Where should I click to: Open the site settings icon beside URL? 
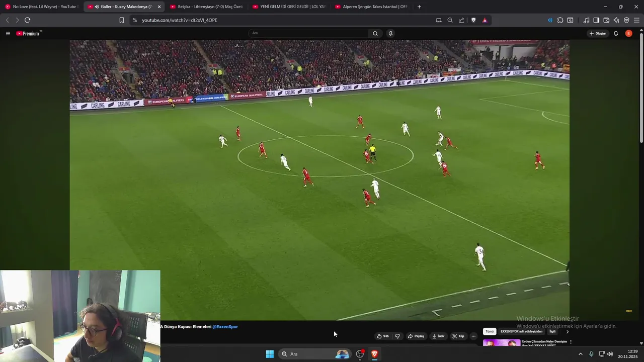134,20
